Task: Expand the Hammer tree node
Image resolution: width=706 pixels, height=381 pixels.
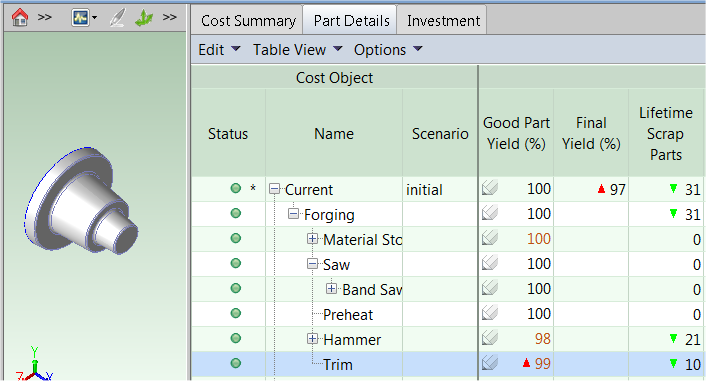Action: click(x=312, y=339)
